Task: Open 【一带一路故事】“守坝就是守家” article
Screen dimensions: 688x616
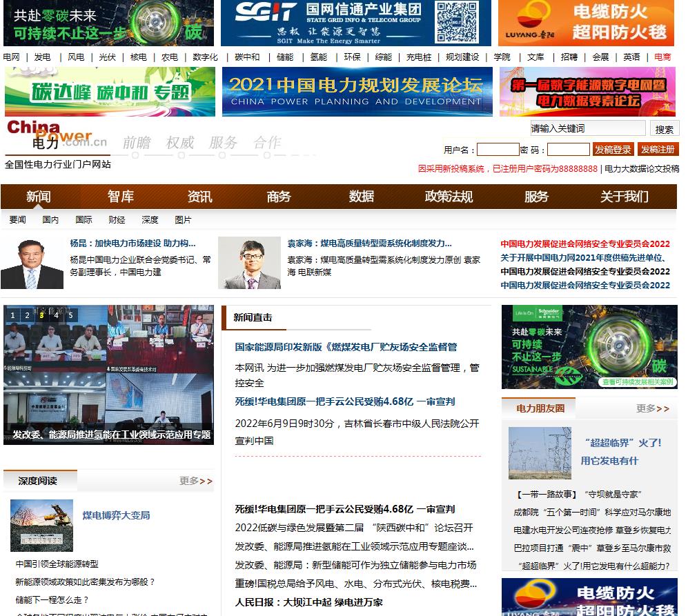Action: click(x=579, y=495)
